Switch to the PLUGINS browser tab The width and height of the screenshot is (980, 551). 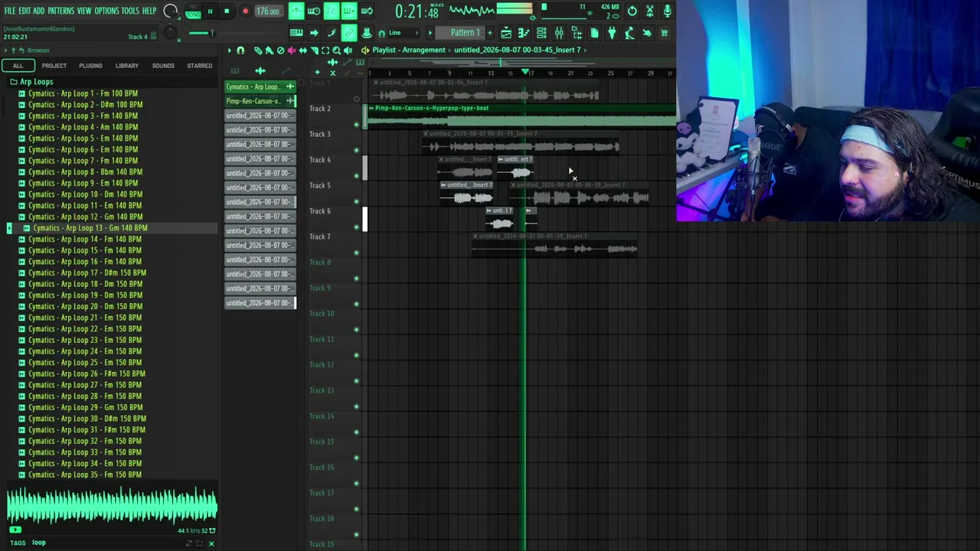[x=90, y=66]
